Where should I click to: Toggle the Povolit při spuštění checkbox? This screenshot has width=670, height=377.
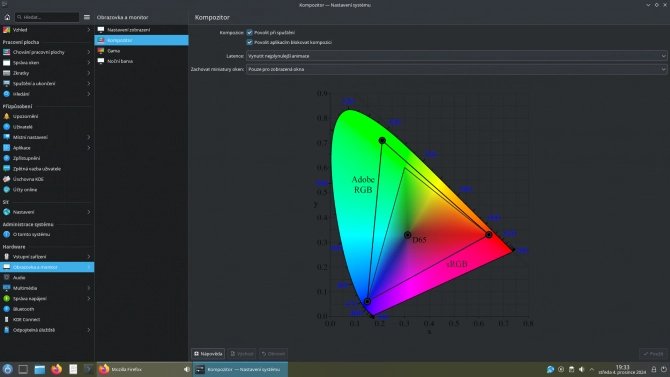coord(250,32)
